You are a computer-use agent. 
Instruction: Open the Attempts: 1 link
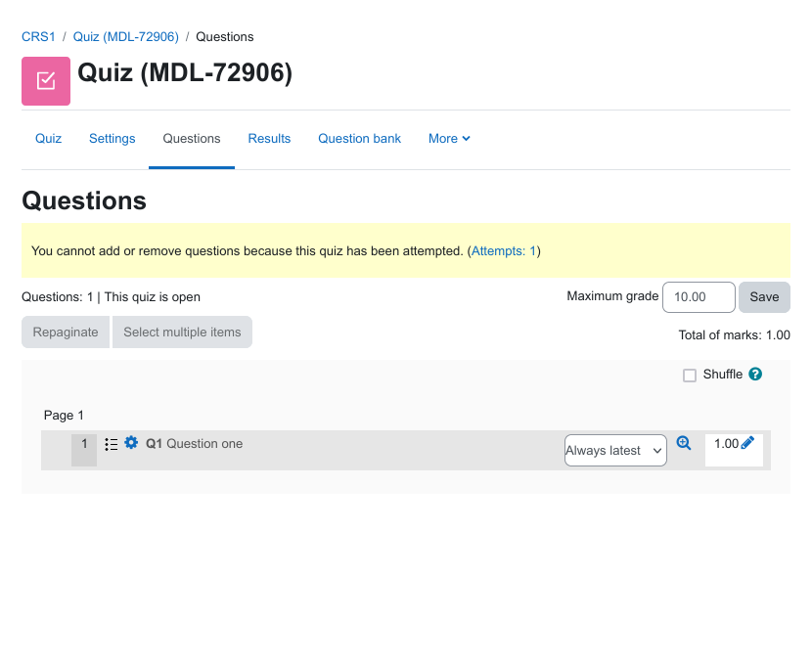click(x=504, y=251)
